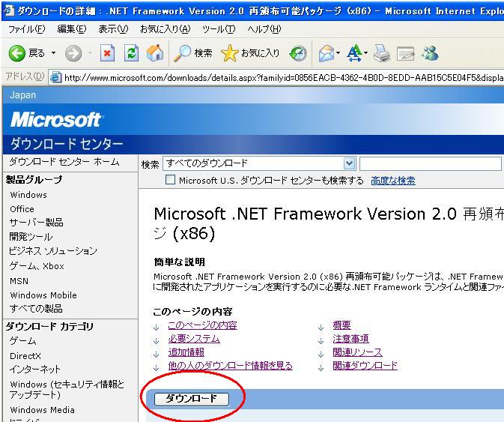
Task: Open the History clock icon
Action: pyautogui.click(x=298, y=53)
